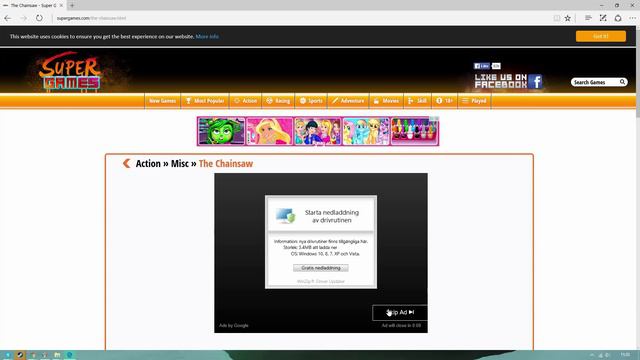Open the Action category menu
640x360 pixels.
(x=245, y=101)
